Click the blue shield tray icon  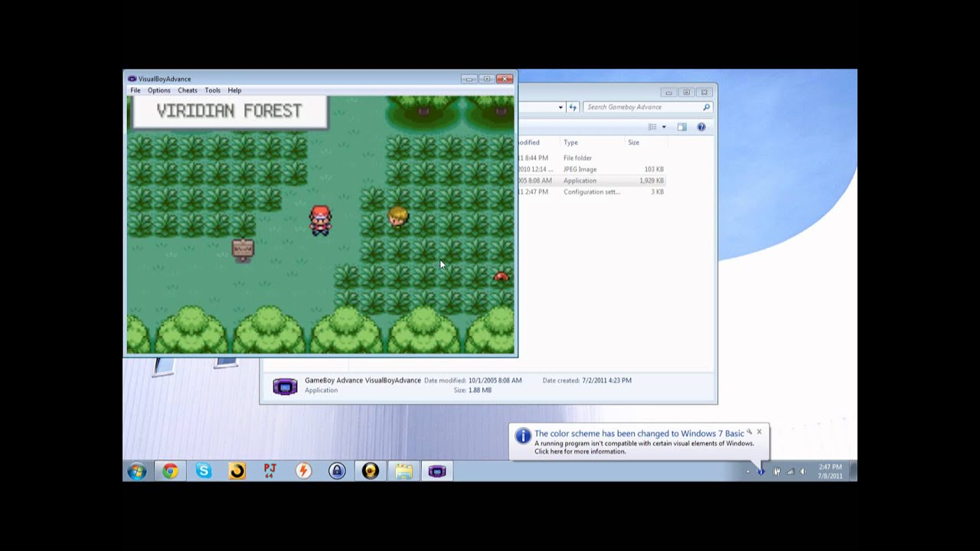pyautogui.click(x=761, y=471)
